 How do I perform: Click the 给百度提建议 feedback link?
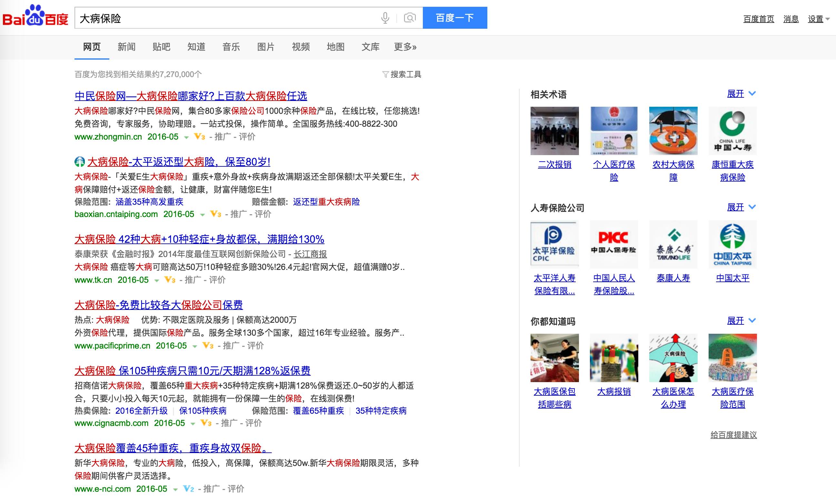point(733,435)
